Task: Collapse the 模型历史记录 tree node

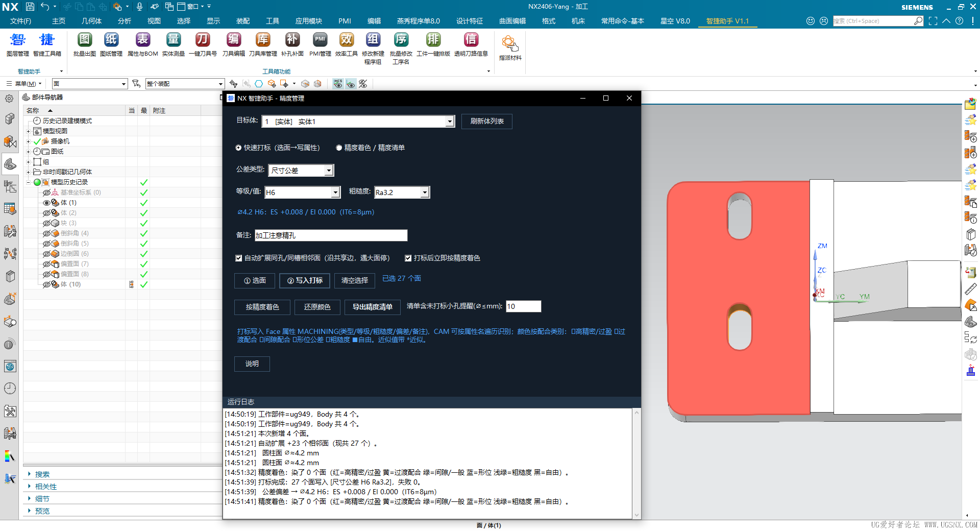Action: click(29, 182)
